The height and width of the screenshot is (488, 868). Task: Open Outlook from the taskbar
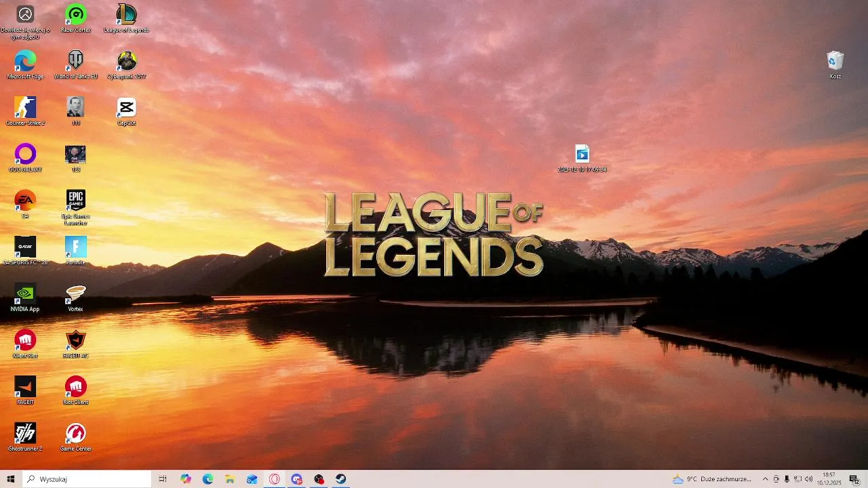(x=252, y=479)
